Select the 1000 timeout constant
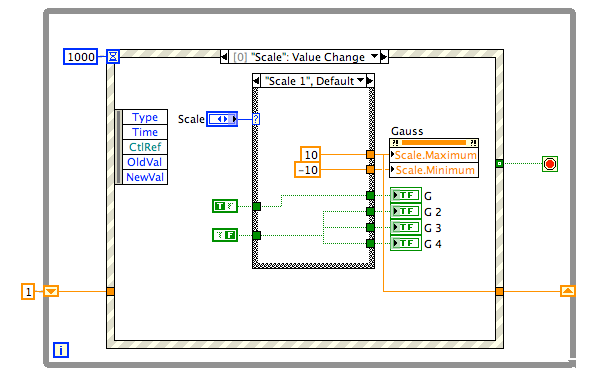This screenshot has width=598, height=376. pyautogui.click(x=80, y=56)
